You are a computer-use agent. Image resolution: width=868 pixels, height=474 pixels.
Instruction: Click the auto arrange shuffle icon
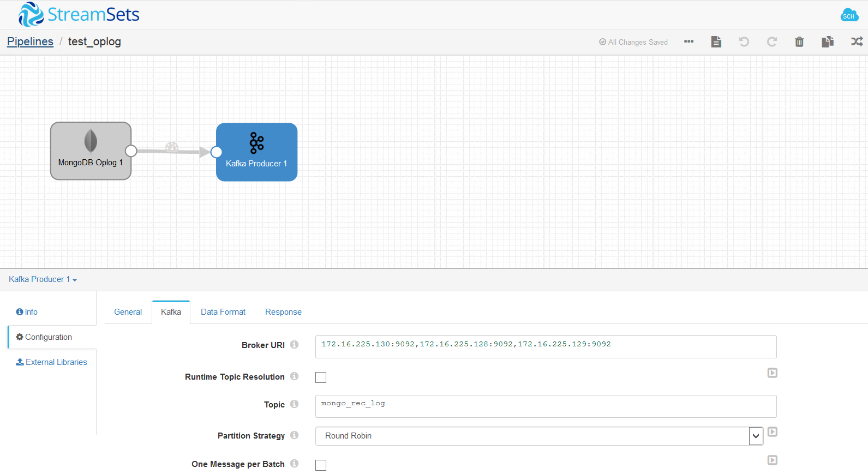[x=857, y=42]
